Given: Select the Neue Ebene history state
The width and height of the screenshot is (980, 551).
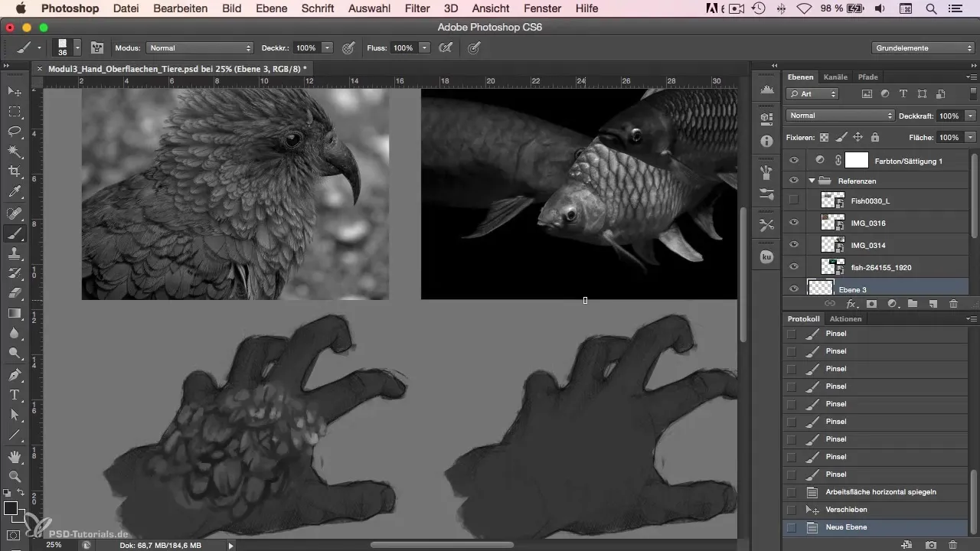Looking at the screenshot, I should point(876,527).
